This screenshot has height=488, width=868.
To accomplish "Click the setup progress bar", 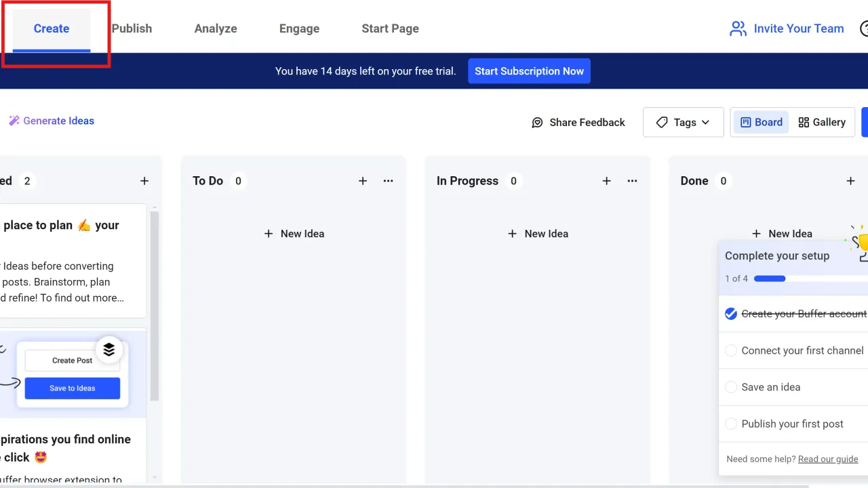I will [x=811, y=279].
